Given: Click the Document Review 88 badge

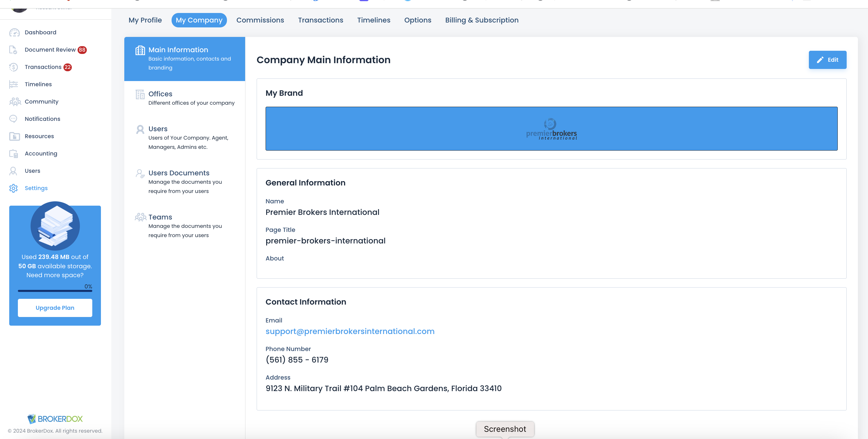Looking at the screenshot, I should (x=82, y=50).
